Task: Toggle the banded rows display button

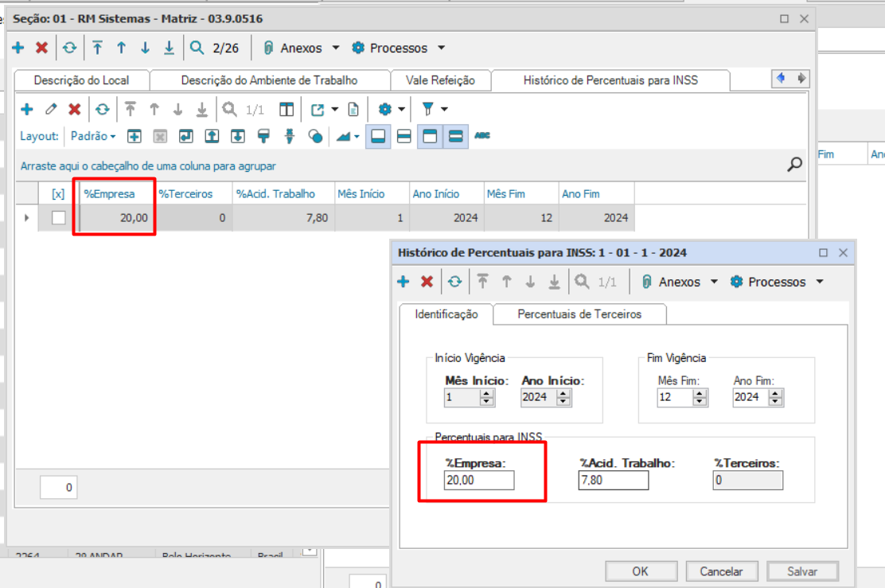Action: click(x=455, y=136)
